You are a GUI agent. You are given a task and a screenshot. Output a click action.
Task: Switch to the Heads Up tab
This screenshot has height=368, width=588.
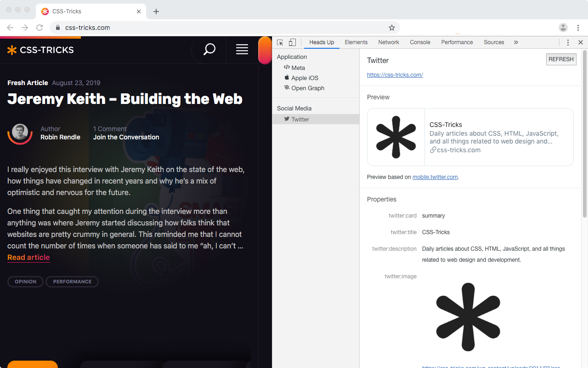(322, 42)
